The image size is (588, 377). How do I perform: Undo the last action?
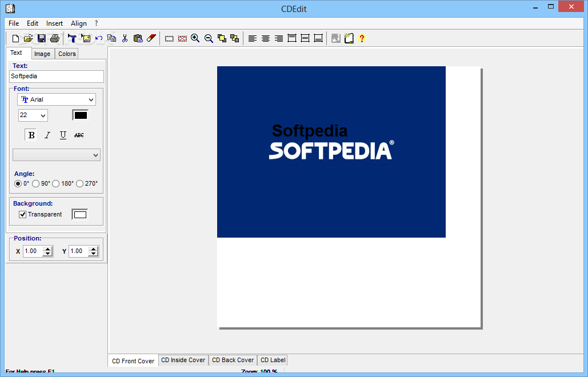(x=99, y=38)
